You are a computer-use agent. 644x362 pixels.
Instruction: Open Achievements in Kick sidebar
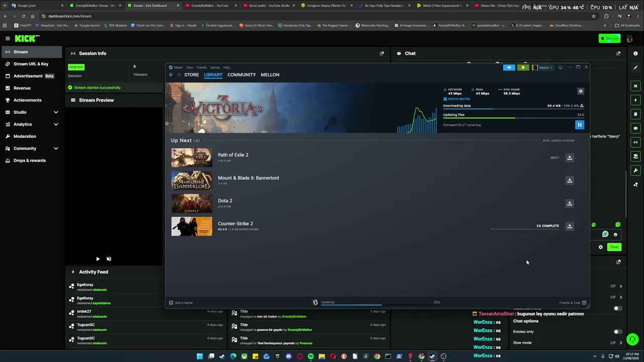pos(31,100)
